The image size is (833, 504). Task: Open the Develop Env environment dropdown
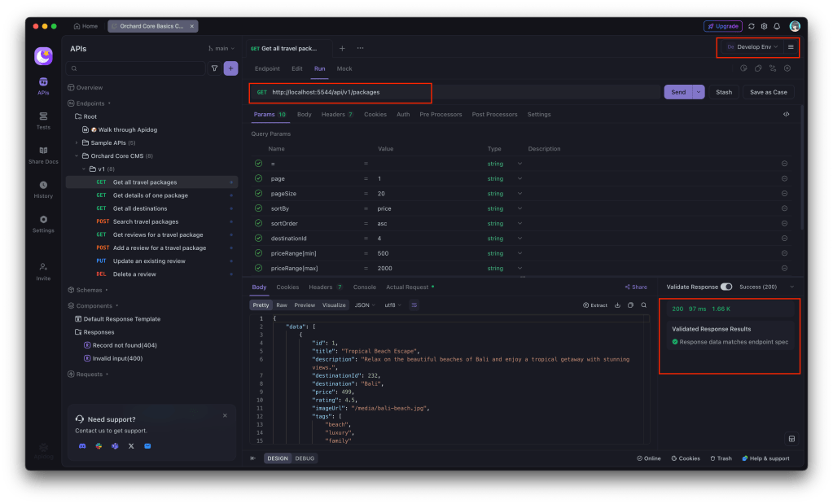pyautogui.click(x=752, y=47)
